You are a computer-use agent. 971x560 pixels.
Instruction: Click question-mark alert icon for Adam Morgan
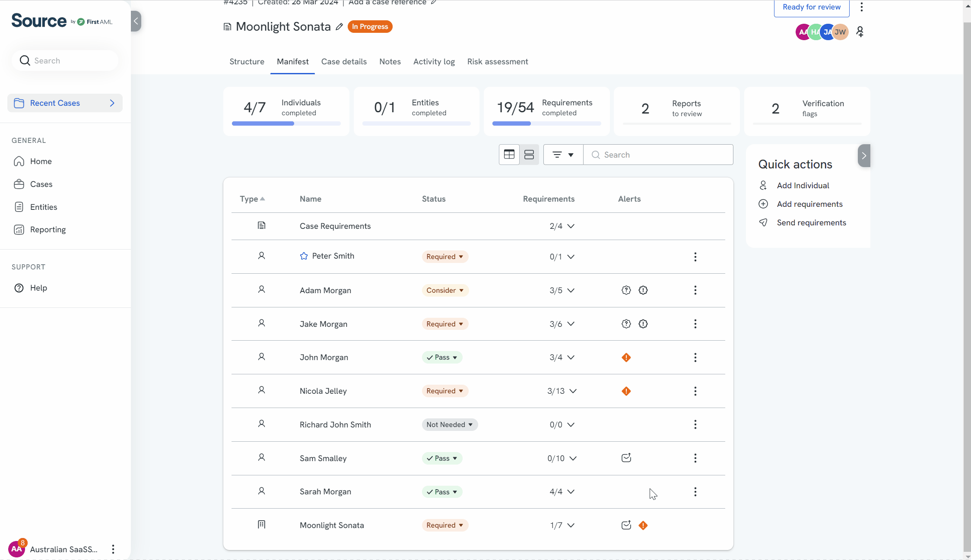626,290
